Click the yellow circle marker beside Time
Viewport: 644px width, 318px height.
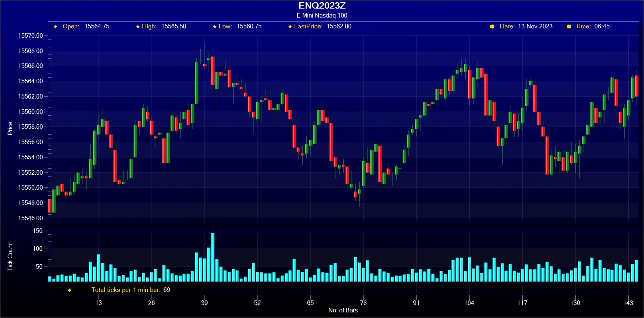[x=569, y=26]
